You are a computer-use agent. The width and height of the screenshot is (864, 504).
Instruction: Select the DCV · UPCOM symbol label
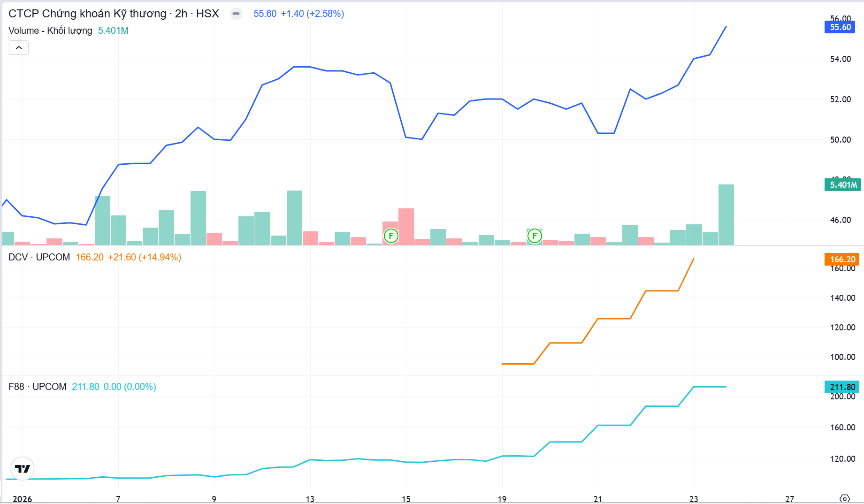[x=39, y=257]
